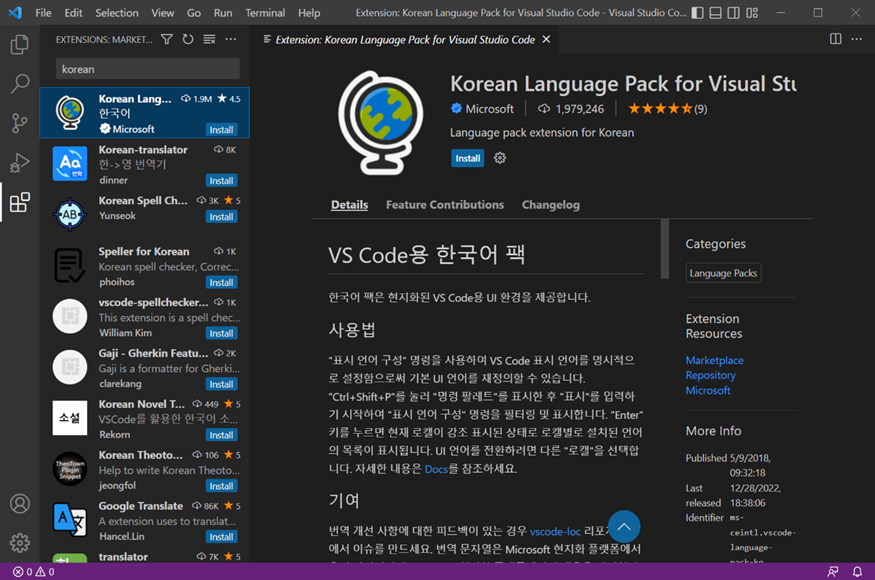875x580 pixels.
Task: Select the translator extension row
Action: tap(145, 556)
